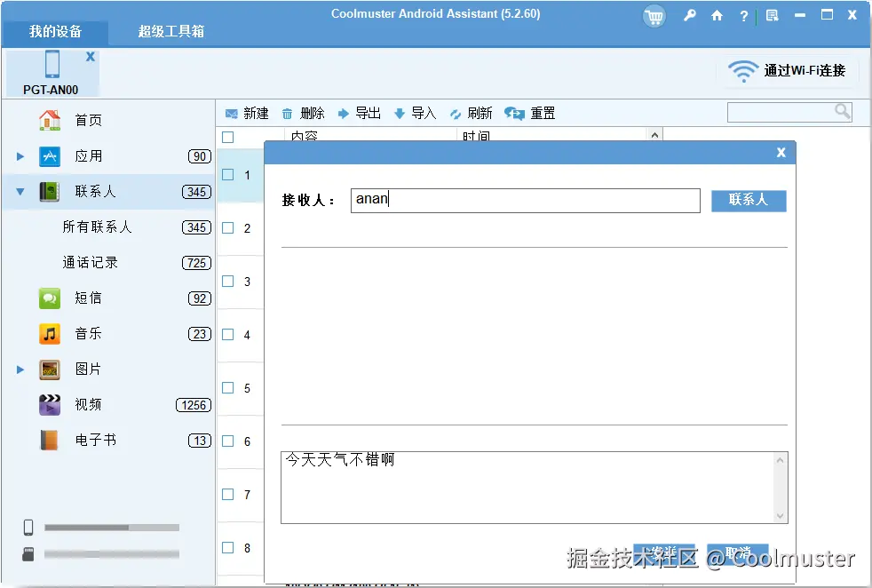This screenshot has height=588, width=872.
Task: Open 应用 apps icon in sidebar
Action: pos(50,156)
